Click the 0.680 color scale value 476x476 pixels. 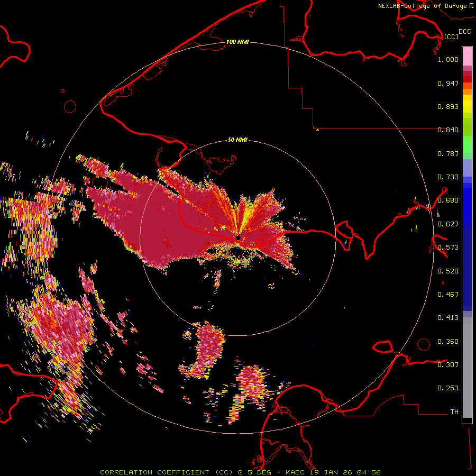pyautogui.click(x=448, y=200)
